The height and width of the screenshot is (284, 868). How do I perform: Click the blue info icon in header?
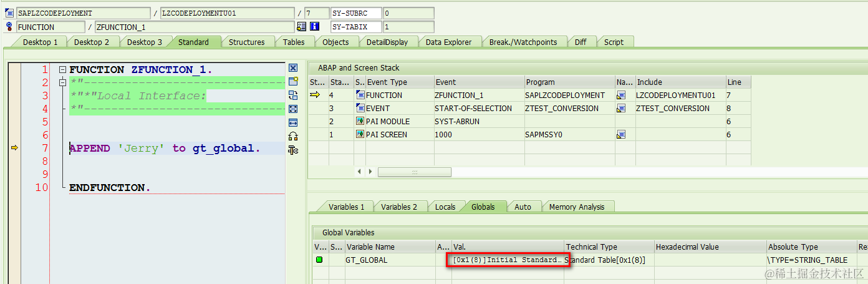pyautogui.click(x=314, y=27)
